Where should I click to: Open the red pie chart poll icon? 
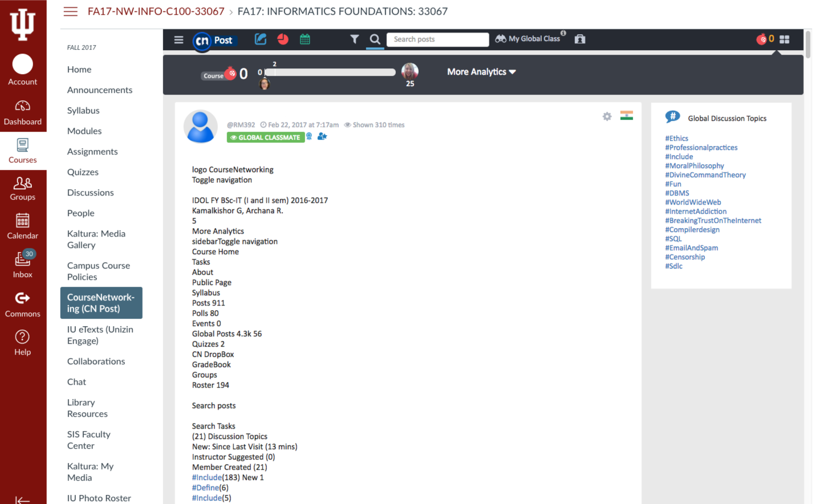[x=283, y=39]
